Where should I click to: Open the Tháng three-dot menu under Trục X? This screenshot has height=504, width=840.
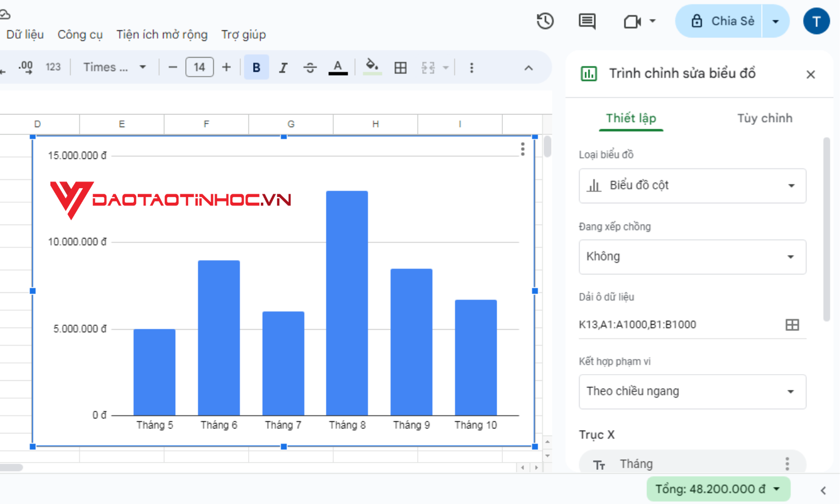[786, 463]
